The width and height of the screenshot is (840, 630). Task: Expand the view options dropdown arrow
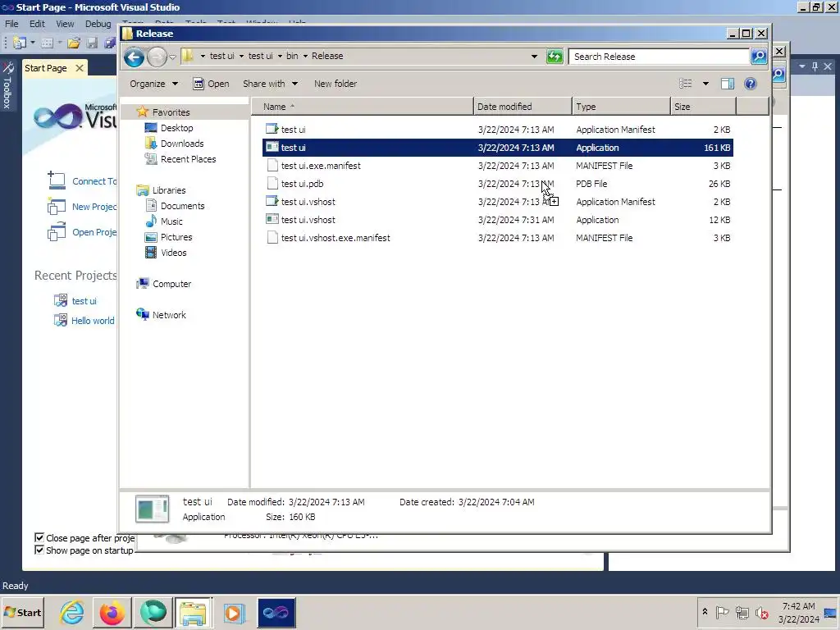(705, 84)
